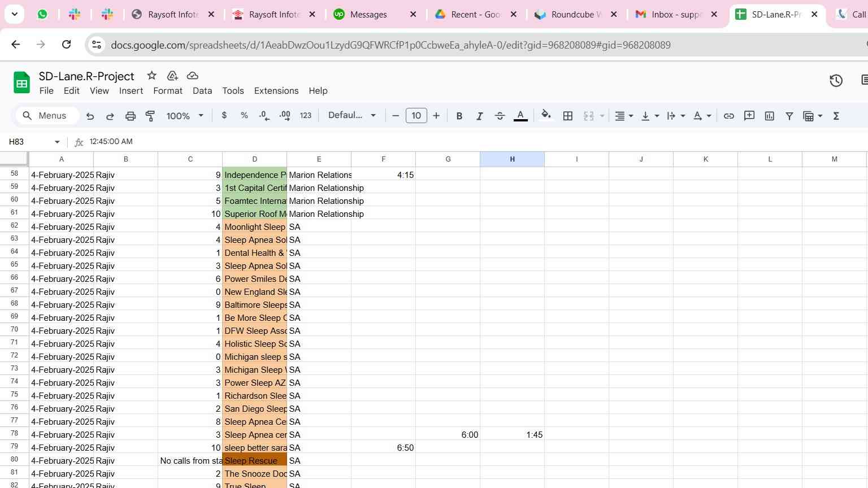
Task: Open the Insert menu
Action: coord(131,91)
